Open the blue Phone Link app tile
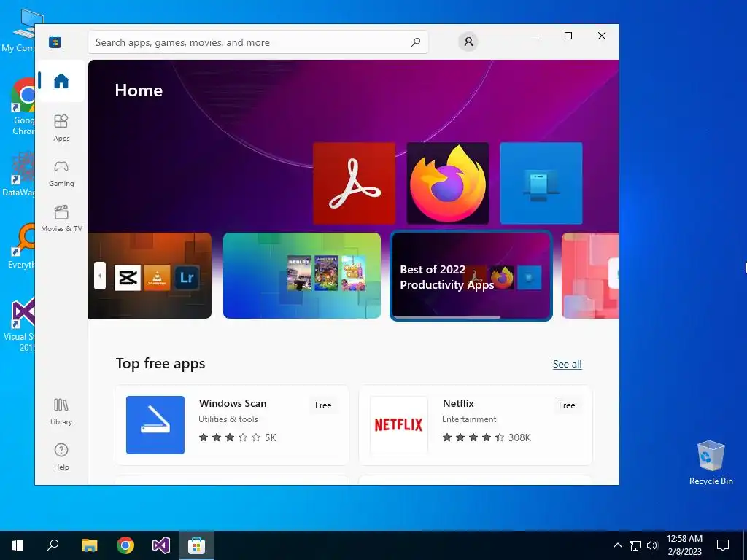747x560 pixels. pos(541,183)
